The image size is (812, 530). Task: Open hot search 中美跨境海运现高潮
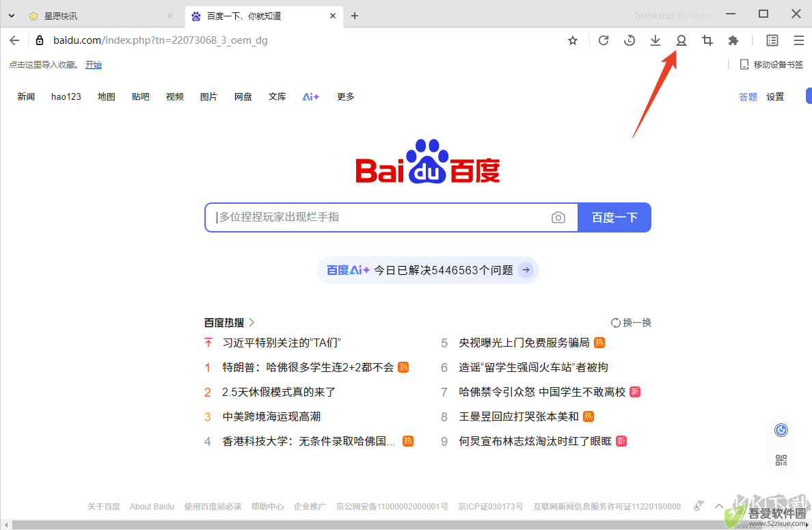pyautogui.click(x=271, y=416)
